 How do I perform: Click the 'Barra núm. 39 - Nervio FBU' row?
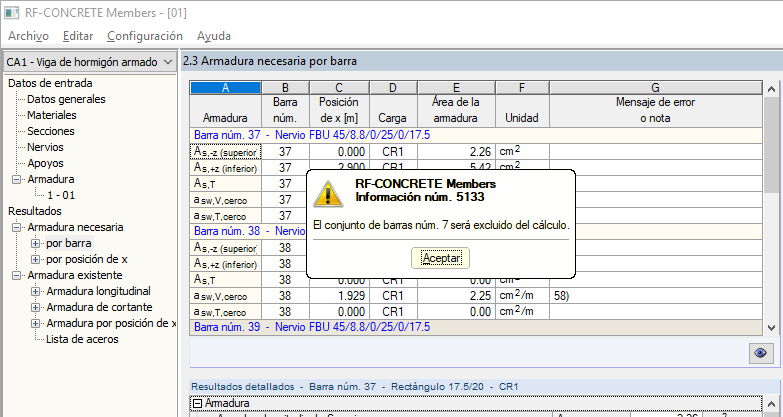[x=476, y=327]
